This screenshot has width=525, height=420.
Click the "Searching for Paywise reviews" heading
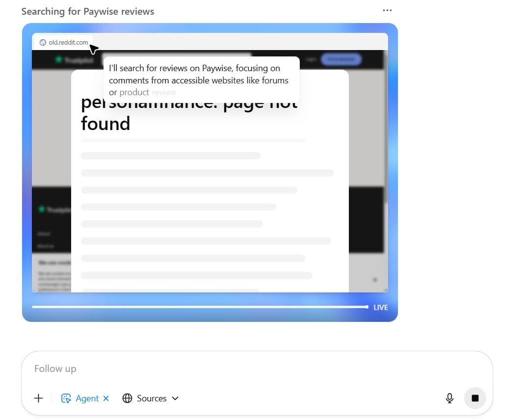click(x=88, y=11)
